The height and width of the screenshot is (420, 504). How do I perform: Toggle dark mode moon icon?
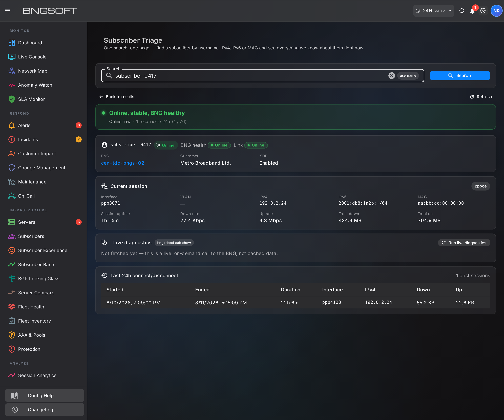pos(483,11)
